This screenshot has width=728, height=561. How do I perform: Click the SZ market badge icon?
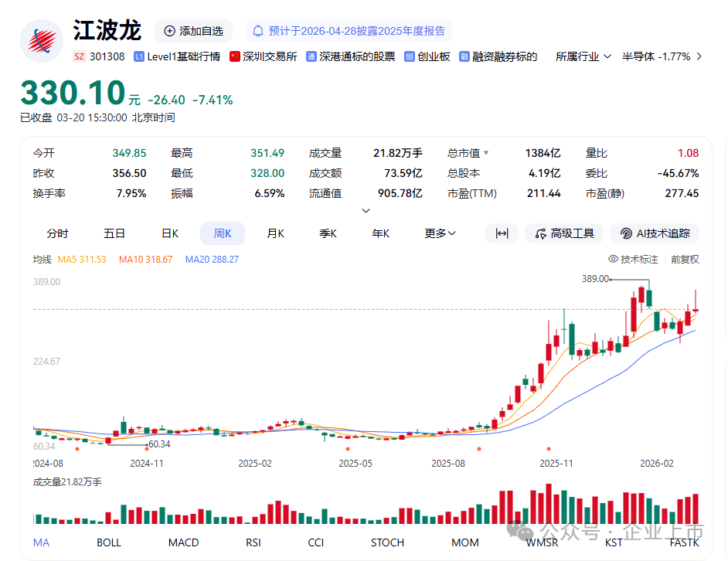pyautogui.click(x=80, y=56)
